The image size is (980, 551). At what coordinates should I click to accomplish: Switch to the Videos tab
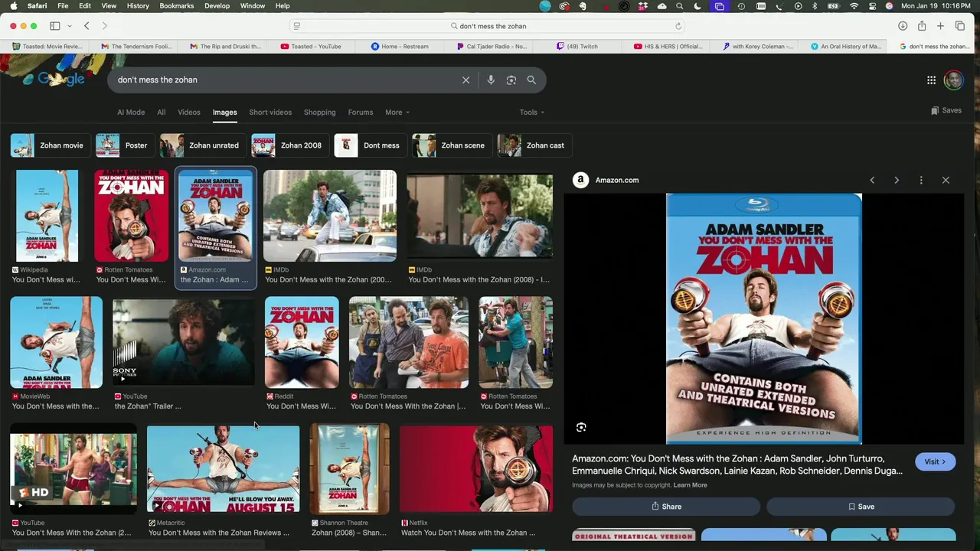click(189, 112)
